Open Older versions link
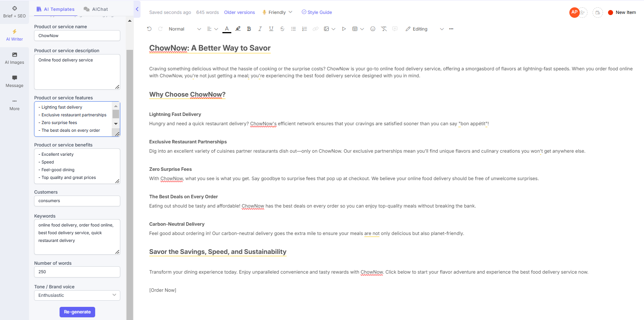Screen dimensions: 644x320 (239, 12)
